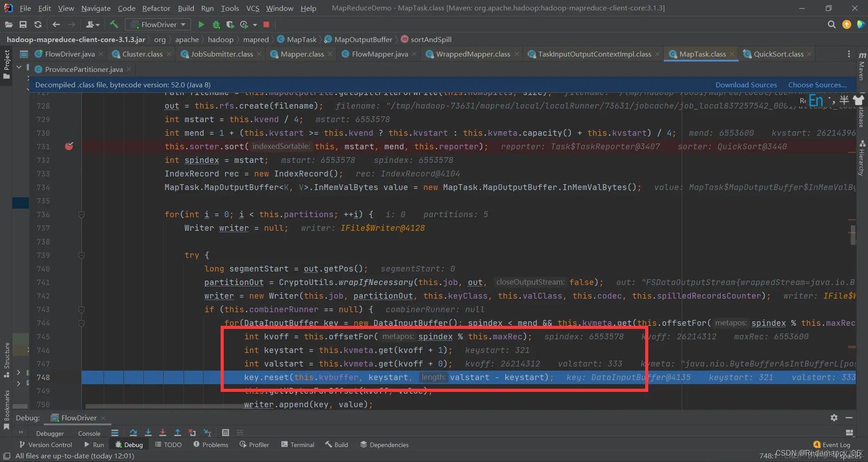The image size is (868, 462).
Task: Click MapOutputBuffer in the breadcrumb bar
Action: click(x=359, y=39)
